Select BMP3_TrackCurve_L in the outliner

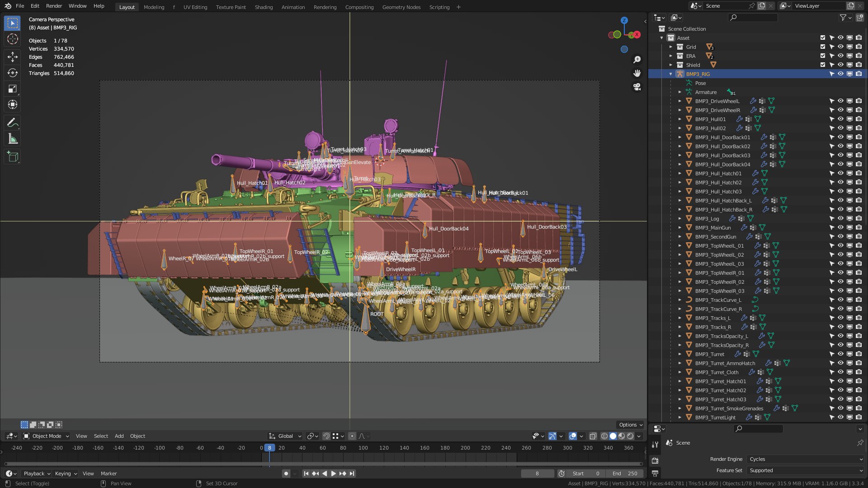718,300
